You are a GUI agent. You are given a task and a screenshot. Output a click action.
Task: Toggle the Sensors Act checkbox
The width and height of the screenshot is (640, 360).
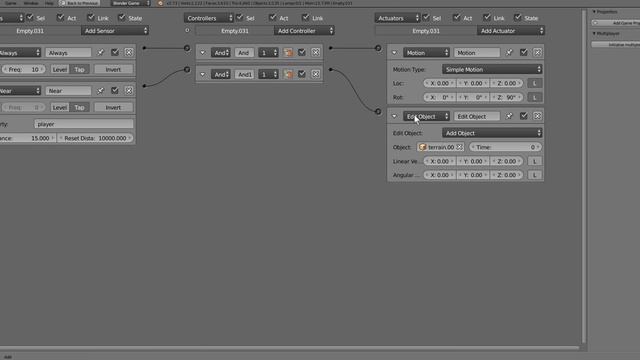(x=60, y=18)
